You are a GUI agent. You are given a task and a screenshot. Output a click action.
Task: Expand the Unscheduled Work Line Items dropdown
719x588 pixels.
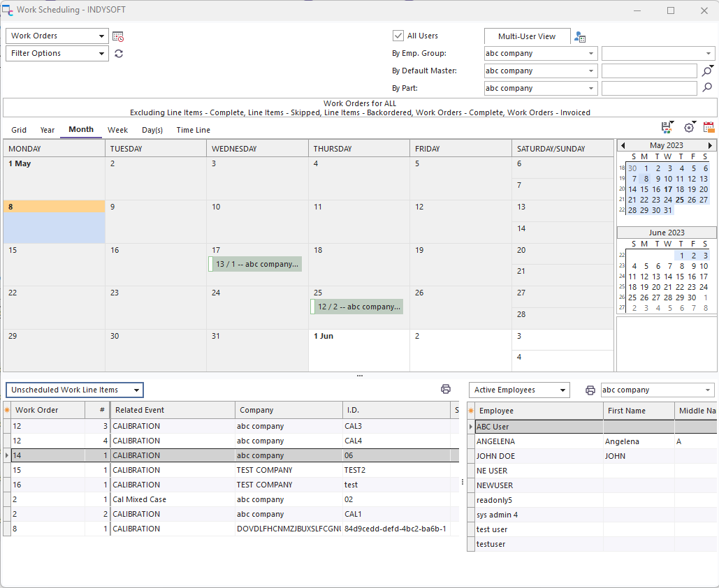pos(136,390)
